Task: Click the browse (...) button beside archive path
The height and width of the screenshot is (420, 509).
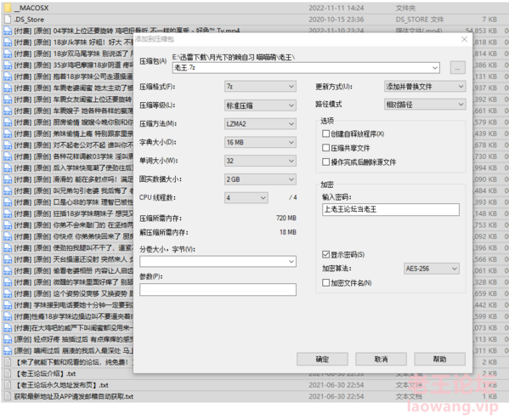Action: 458,68
